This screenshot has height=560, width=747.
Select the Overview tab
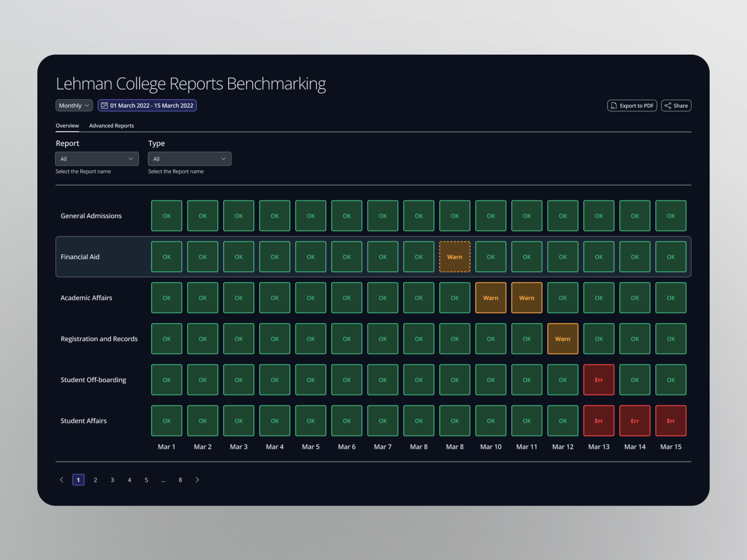(67, 125)
